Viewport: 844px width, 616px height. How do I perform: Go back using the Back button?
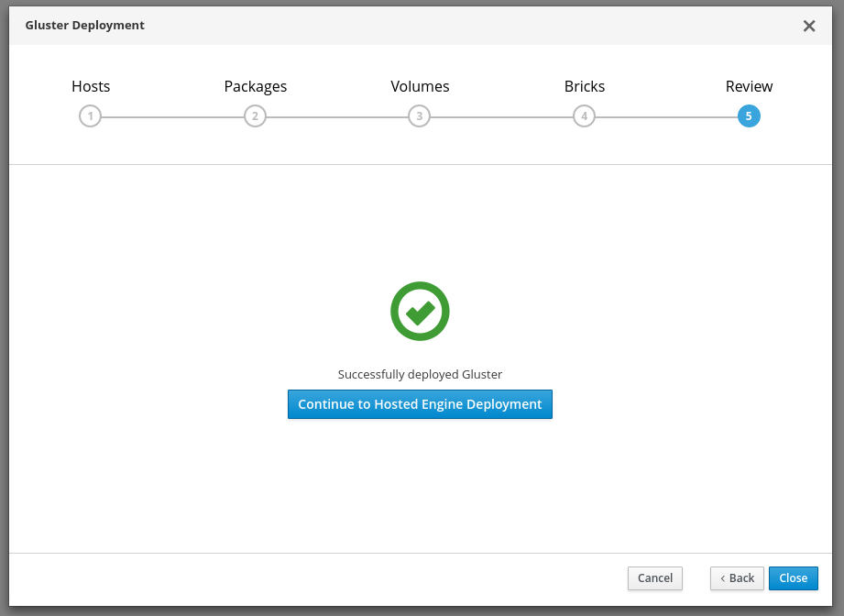(x=737, y=577)
